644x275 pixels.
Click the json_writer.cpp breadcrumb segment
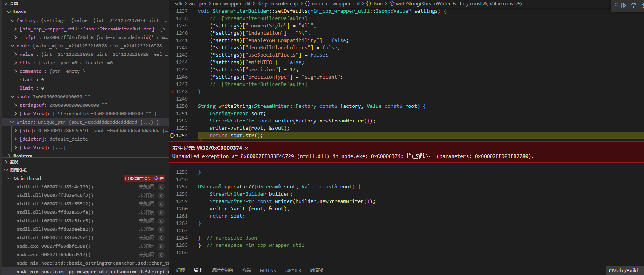click(x=281, y=4)
